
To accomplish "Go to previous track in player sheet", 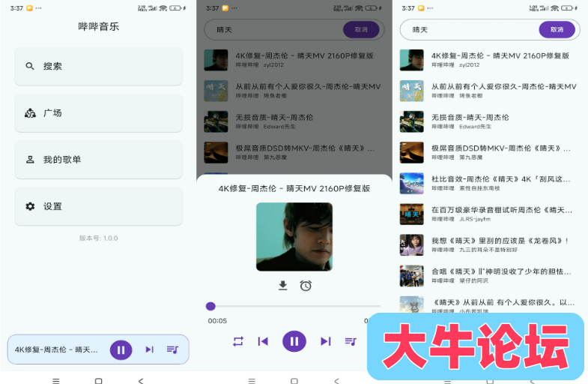I will point(263,341).
